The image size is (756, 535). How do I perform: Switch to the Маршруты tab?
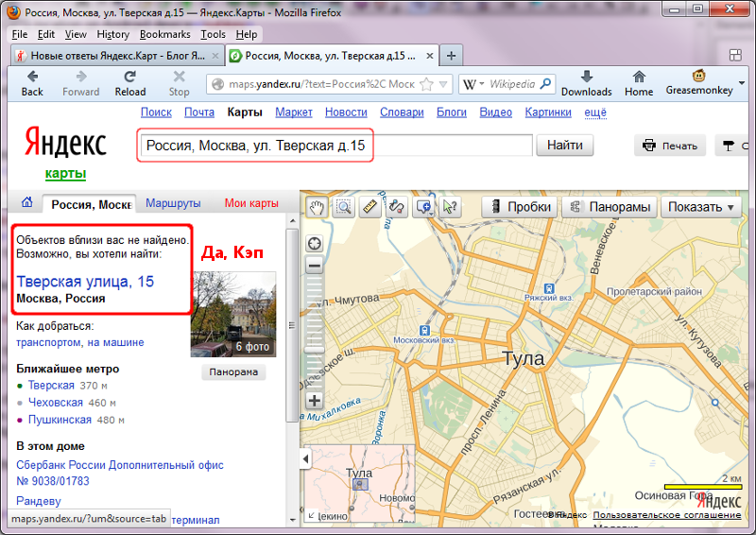(x=173, y=203)
